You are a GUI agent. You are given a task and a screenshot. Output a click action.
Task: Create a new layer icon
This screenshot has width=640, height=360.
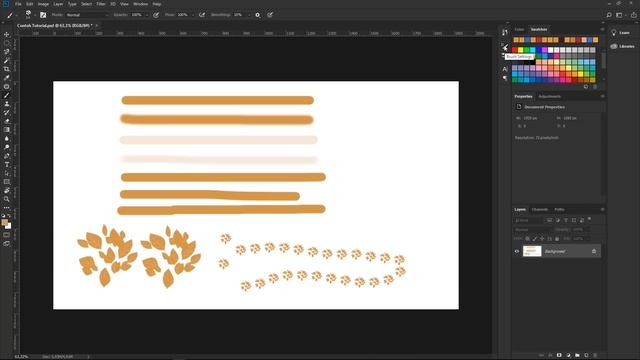pos(586,355)
